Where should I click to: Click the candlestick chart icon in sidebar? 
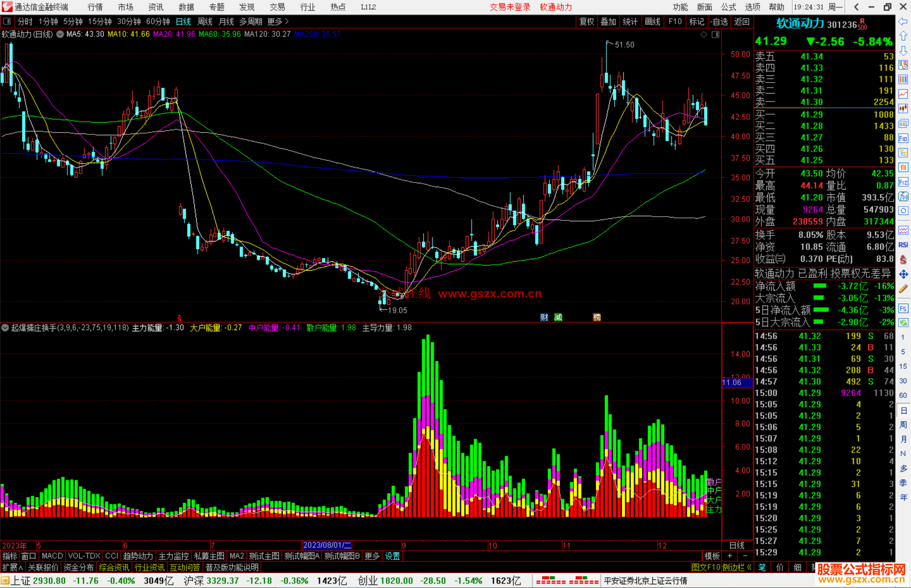(x=903, y=108)
